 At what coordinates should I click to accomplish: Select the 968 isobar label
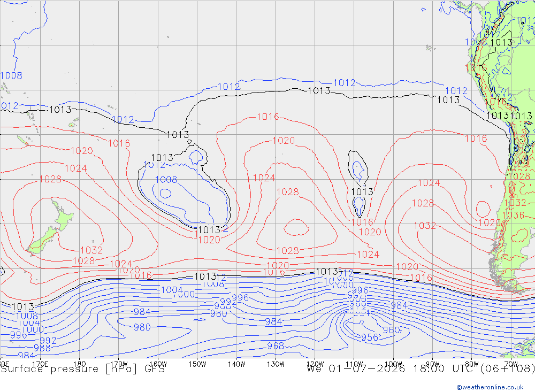[x=276, y=346]
